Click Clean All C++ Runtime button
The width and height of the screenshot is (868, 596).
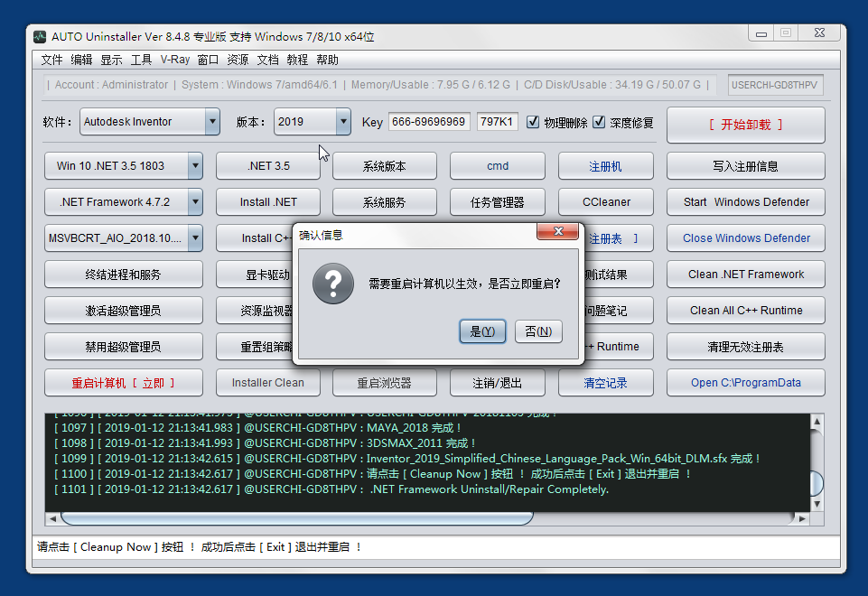point(746,311)
